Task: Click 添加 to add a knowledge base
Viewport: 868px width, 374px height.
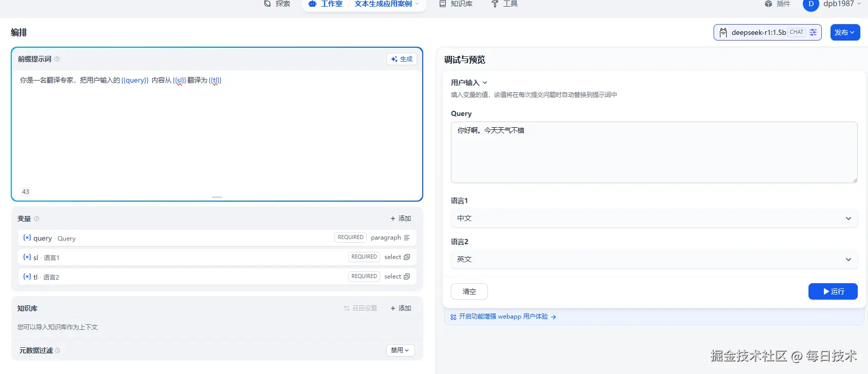Action: point(401,308)
